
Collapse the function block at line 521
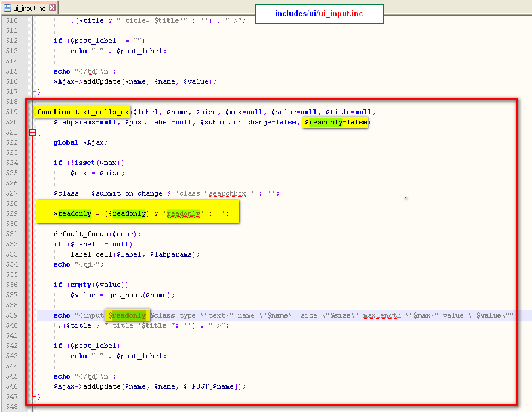(x=32, y=132)
